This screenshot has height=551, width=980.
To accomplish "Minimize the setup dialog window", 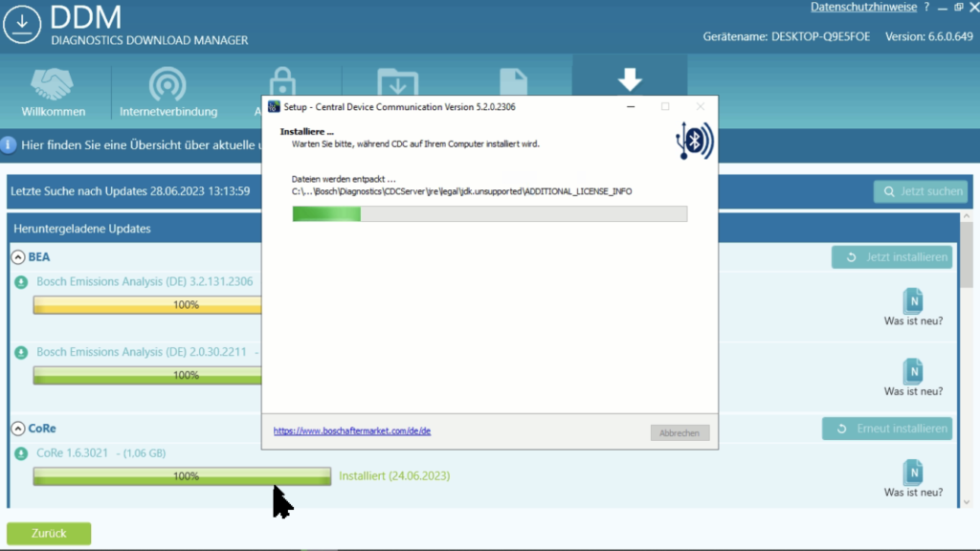I will [x=631, y=107].
